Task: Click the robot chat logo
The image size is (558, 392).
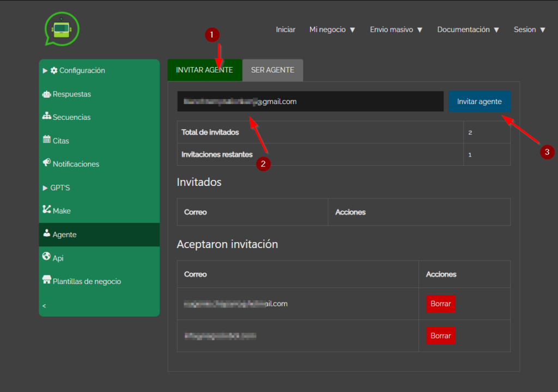Action: (62, 29)
